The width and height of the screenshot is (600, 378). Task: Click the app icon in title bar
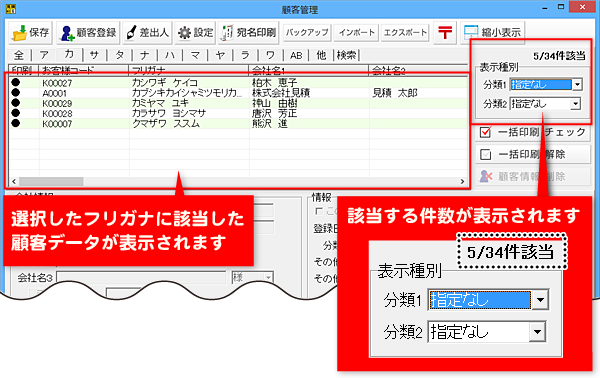11,7
